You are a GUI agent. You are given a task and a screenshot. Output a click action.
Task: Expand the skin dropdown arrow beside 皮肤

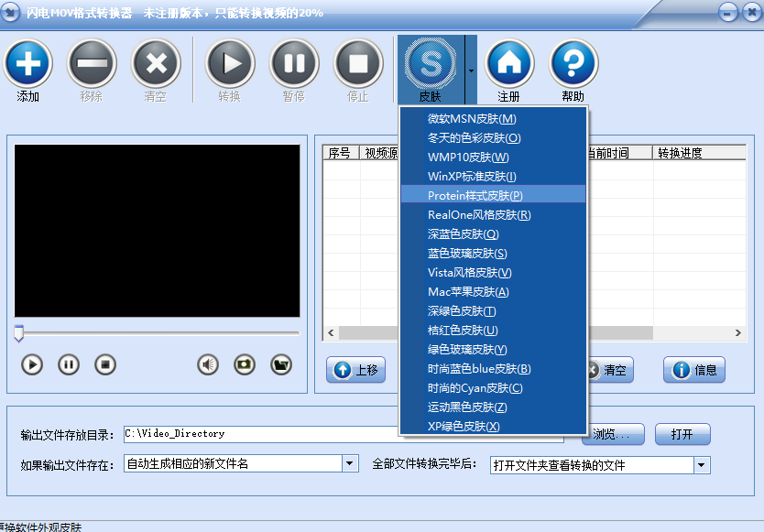pyautogui.click(x=471, y=71)
